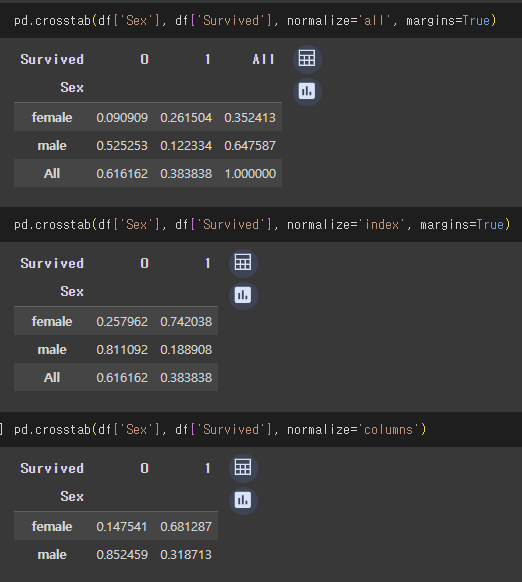Select cell value 0.122334
Screen dimensions: 522x582
(x=186, y=146)
